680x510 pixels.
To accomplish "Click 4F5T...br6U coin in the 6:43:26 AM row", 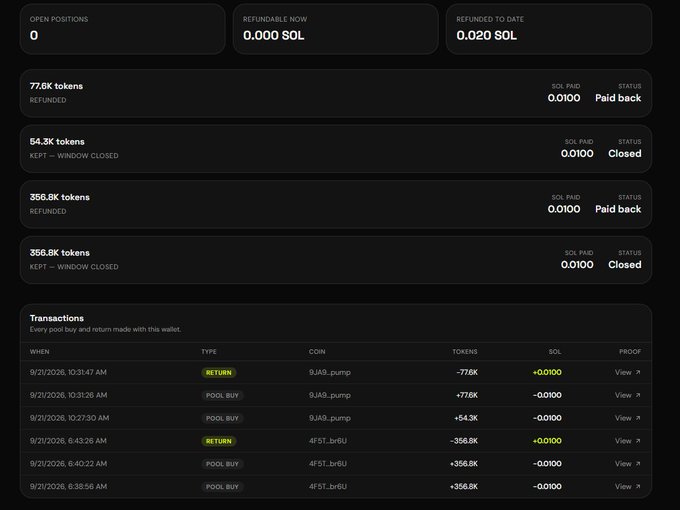I will [328, 441].
